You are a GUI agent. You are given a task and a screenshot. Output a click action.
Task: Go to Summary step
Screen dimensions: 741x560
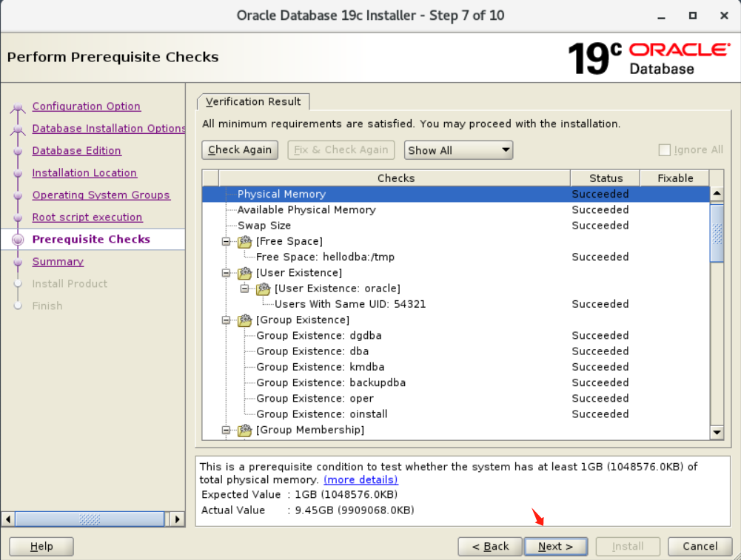click(58, 262)
